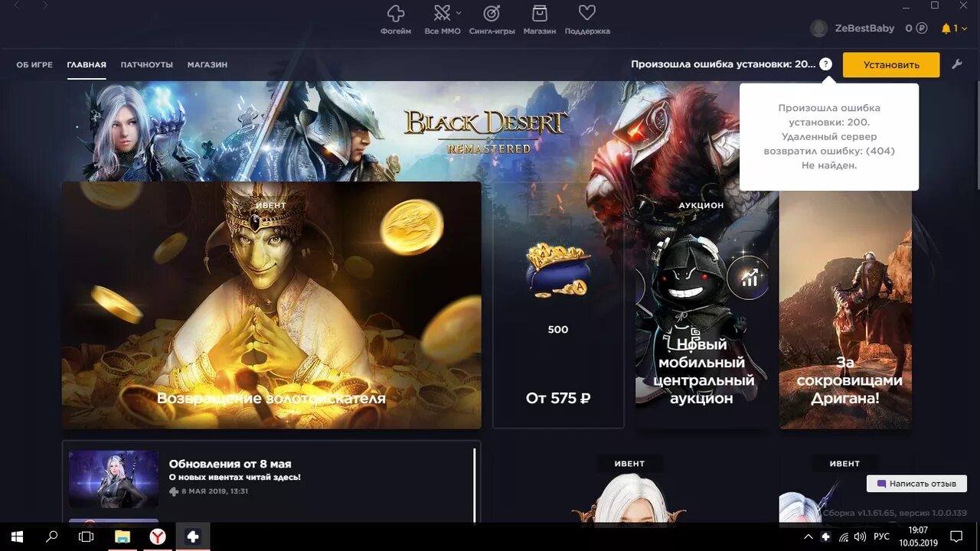Go back with the left arrow

click(18, 5)
